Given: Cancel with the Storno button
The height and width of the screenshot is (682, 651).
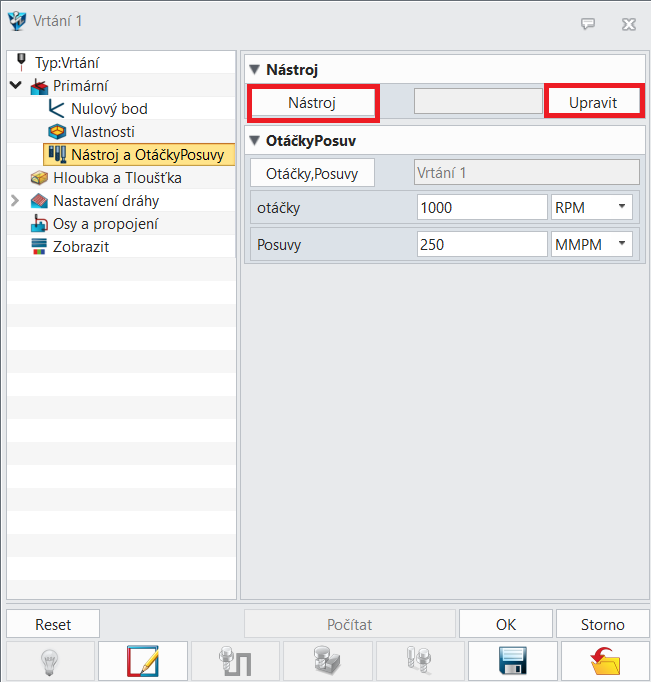Looking at the screenshot, I should coord(603,624).
